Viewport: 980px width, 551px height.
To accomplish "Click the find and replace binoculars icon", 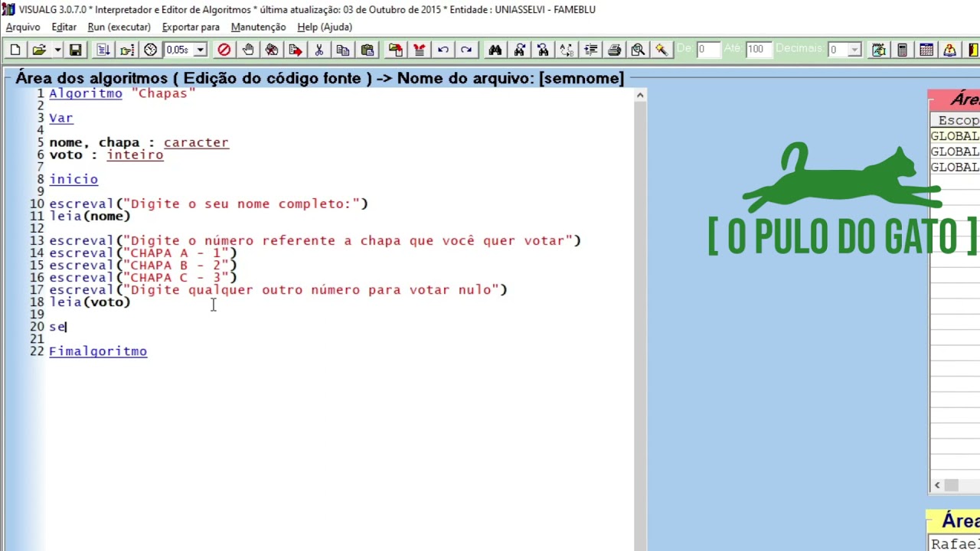I will [543, 50].
